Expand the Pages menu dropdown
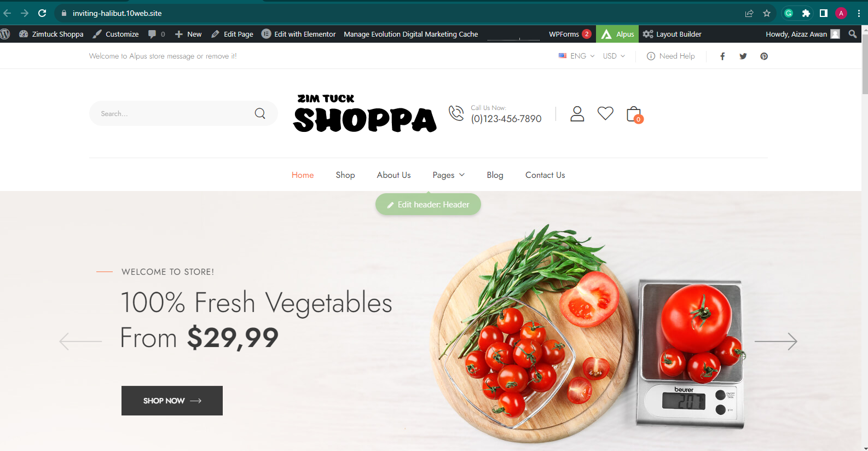The width and height of the screenshot is (868, 451). pos(449,175)
